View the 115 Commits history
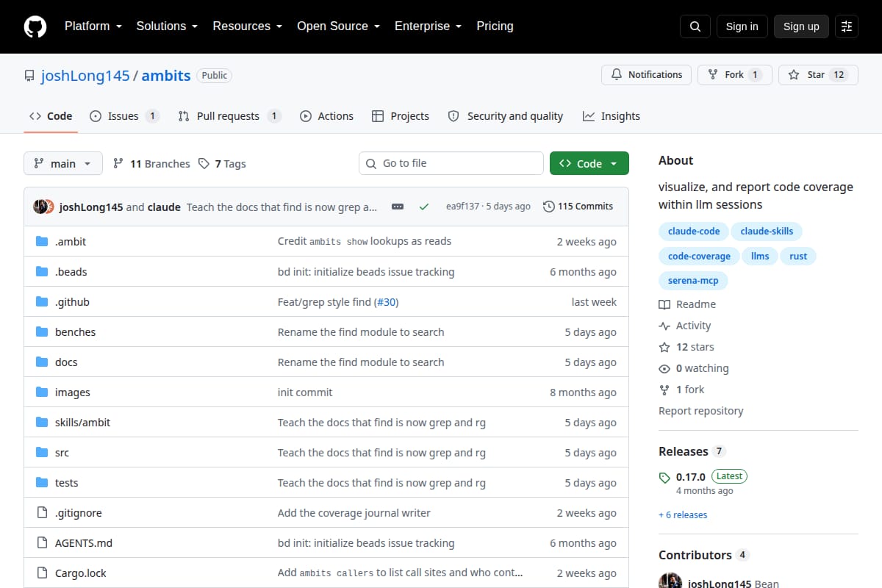The width and height of the screenshot is (882, 588). pyautogui.click(x=578, y=207)
